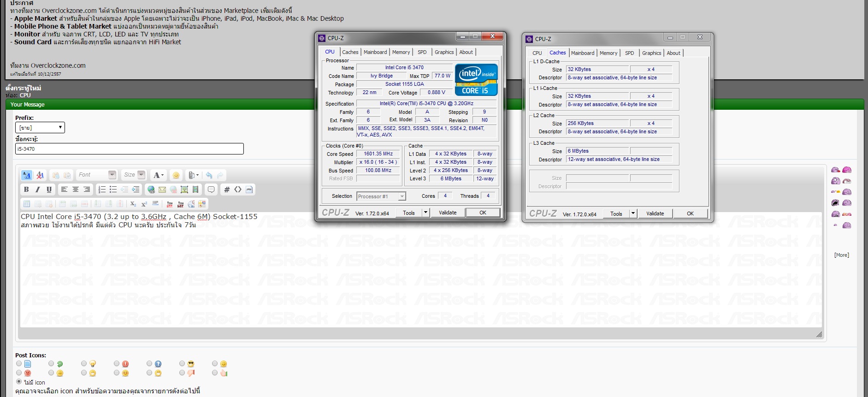This screenshot has height=397, width=868.
Task: Toggle bold formatting in the editor
Action: point(26,190)
